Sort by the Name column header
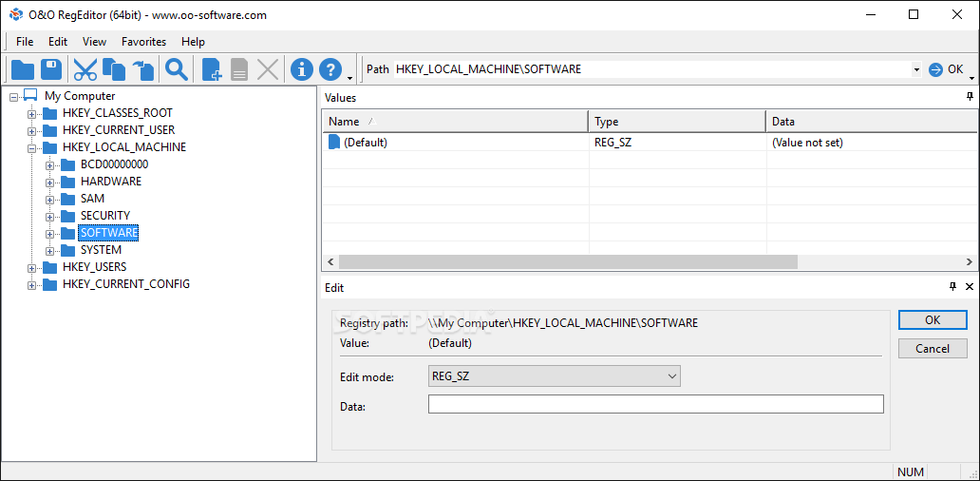Screen dimensions: 980x481 tap(455, 122)
